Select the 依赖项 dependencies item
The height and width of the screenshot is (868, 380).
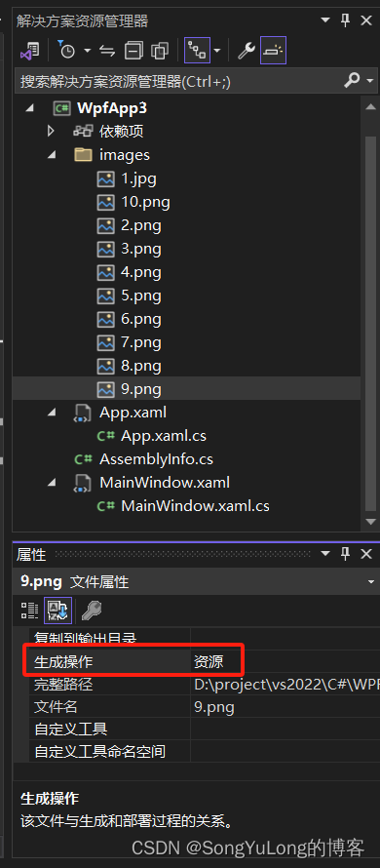[x=121, y=132]
